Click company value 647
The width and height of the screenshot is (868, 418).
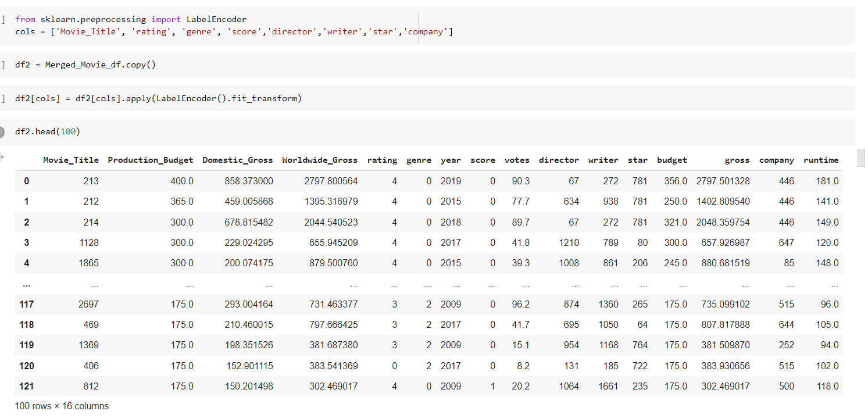787,242
